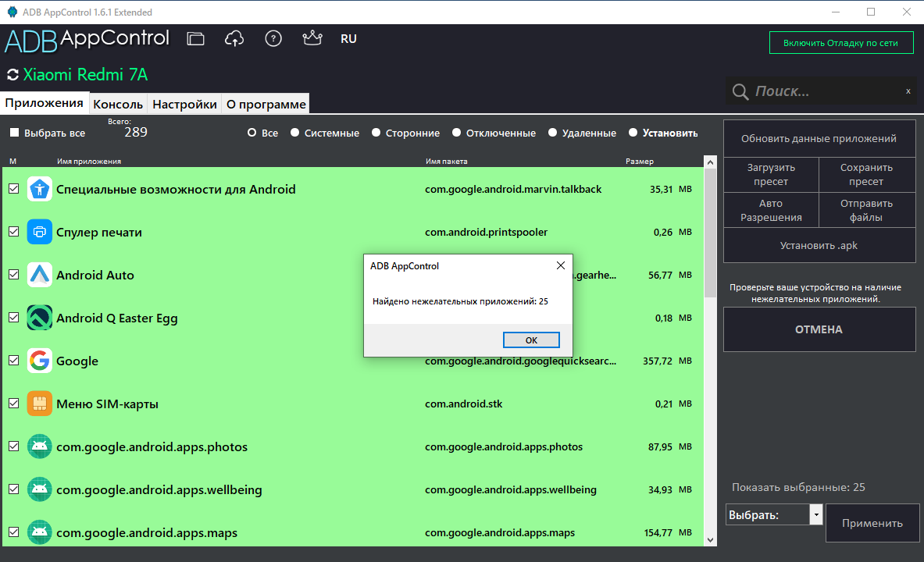Select the Все radio filter
The width and height of the screenshot is (924, 562).
(252, 133)
